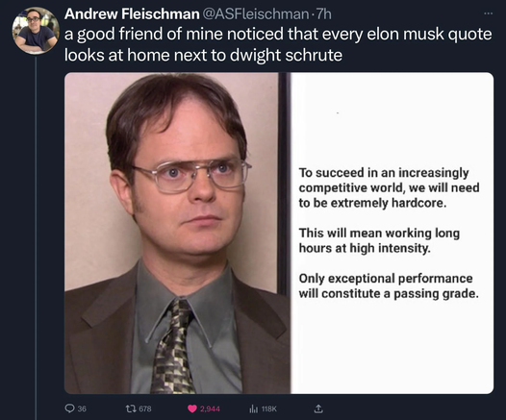Open the quote text image panel

coord(392,233)
